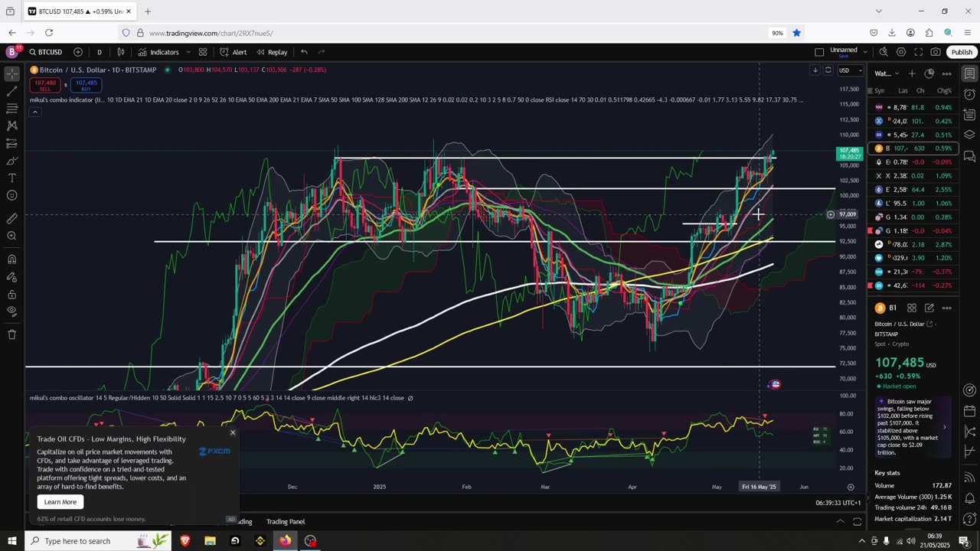
Task: Select the watchlist row with 0.94% change
Action: [x=914, y=107]
